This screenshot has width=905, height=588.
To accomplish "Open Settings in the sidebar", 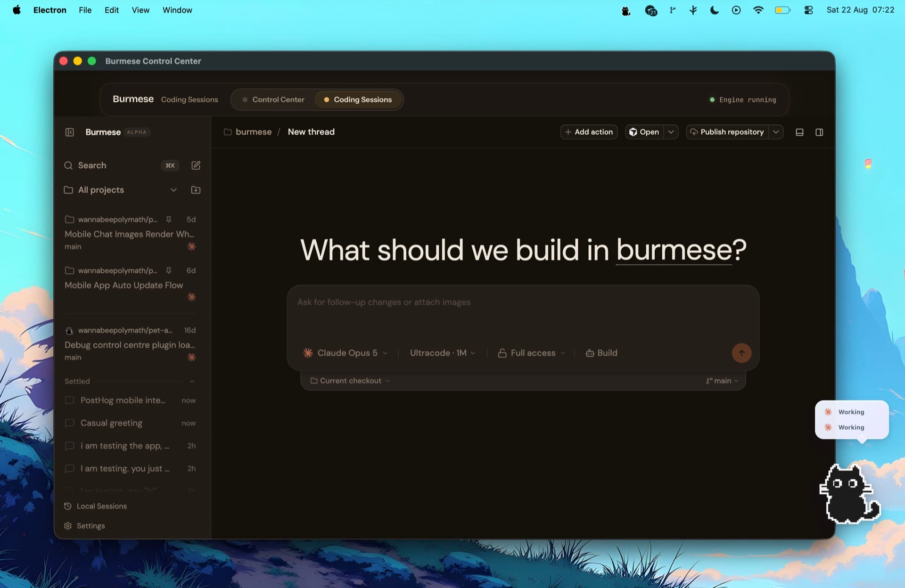I will tap(85, 526).
